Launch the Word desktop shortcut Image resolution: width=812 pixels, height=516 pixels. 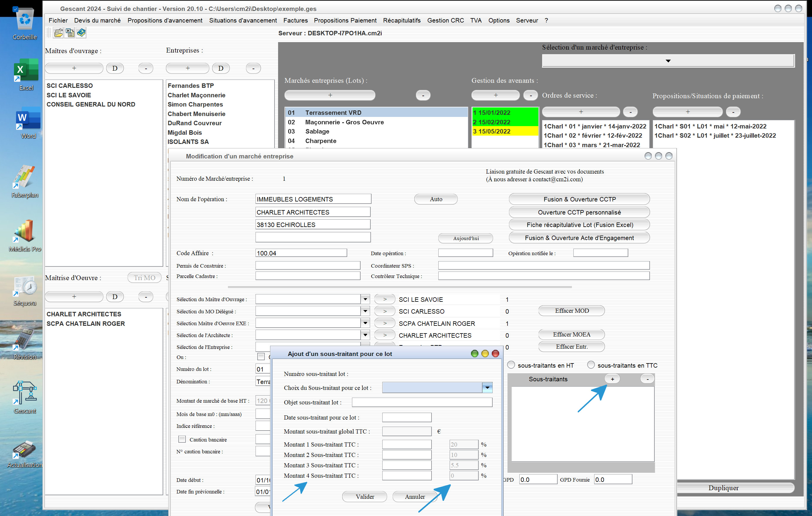tap(28, 123)
